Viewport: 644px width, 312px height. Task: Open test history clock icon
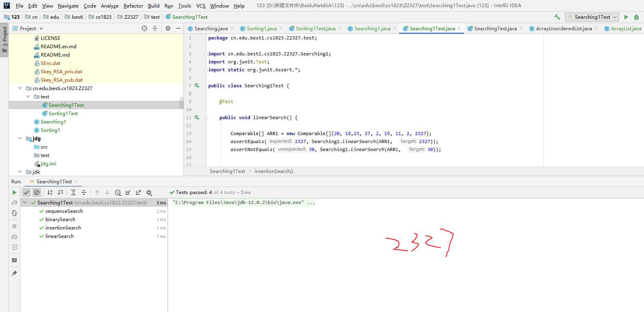(x=118, y=192)
